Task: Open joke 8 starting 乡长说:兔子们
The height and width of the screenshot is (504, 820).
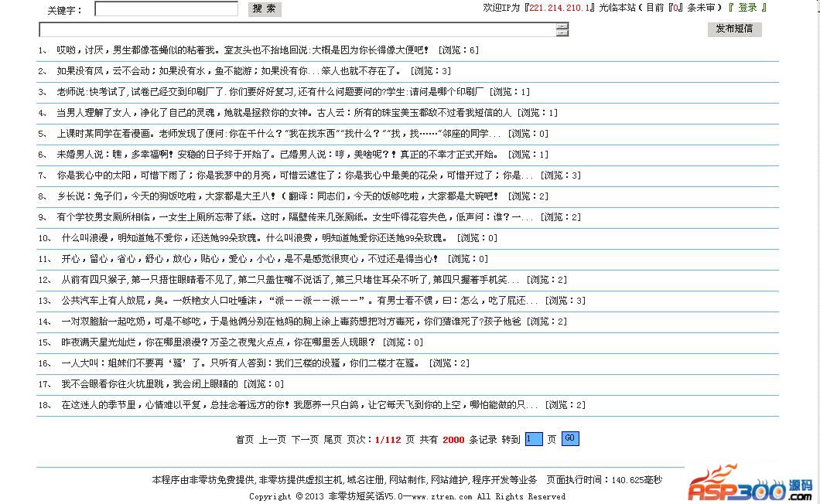Action: coord(277,196)
